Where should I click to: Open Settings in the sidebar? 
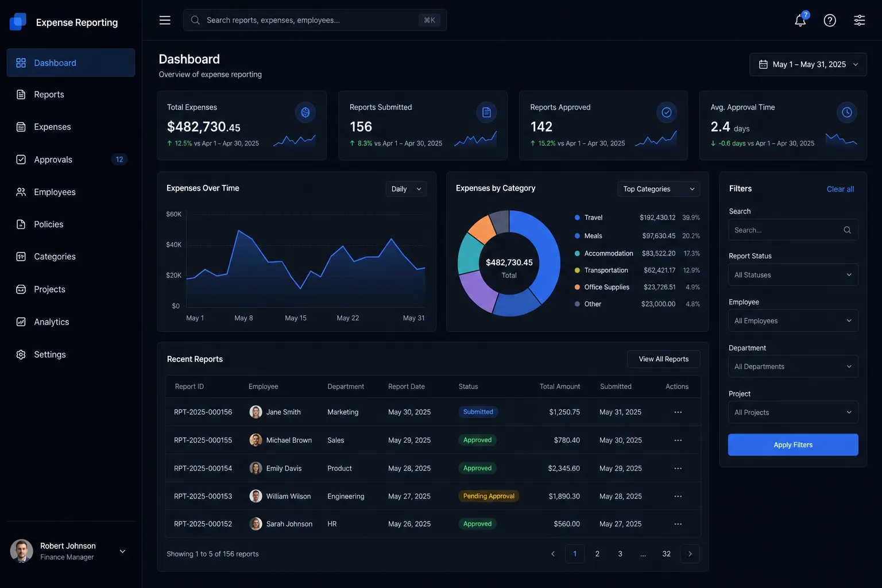pos(71,355)
